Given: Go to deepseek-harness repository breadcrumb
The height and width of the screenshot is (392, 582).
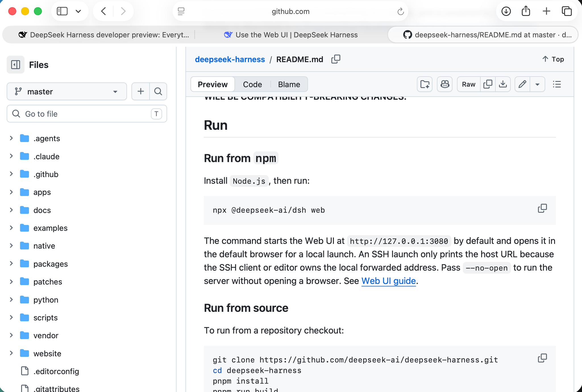Looking at the screenshot, I should coord(230,59).
